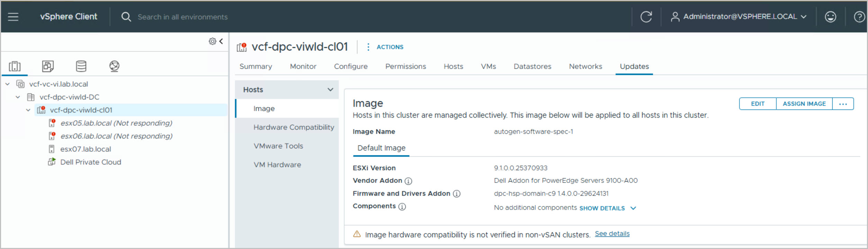
Task: Switch to the Networks tab
Action: point(586,66)
